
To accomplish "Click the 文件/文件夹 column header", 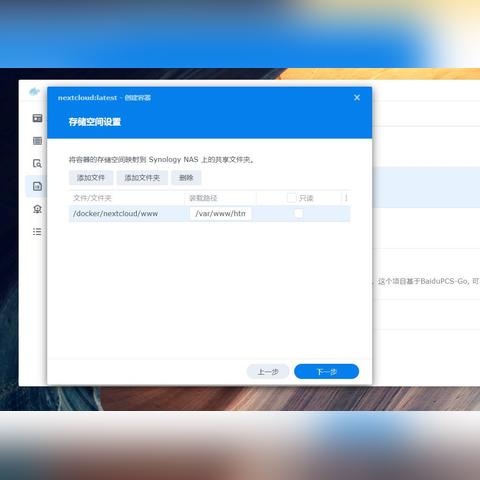I will pyautogui.click(x=127, y=198).
